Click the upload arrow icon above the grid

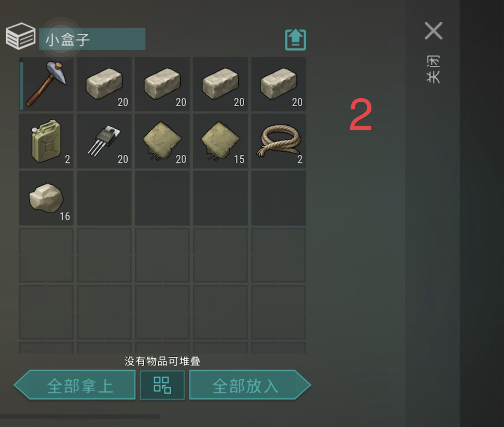pyautogui.click(x=296, y=40)
